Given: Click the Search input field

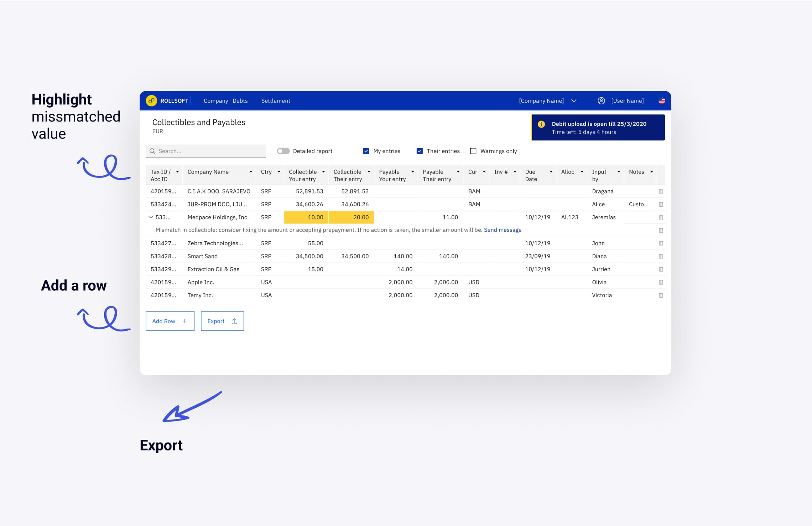Looking at the screenshot, I should coord(206,151).
